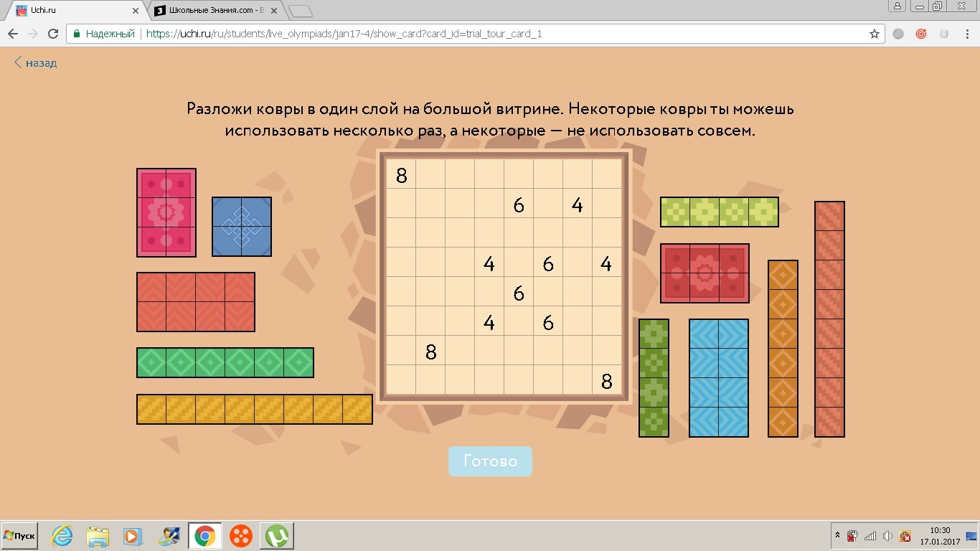Click the browser back arrow button
This screenshot has height=551, width=980.
(12, 34)
